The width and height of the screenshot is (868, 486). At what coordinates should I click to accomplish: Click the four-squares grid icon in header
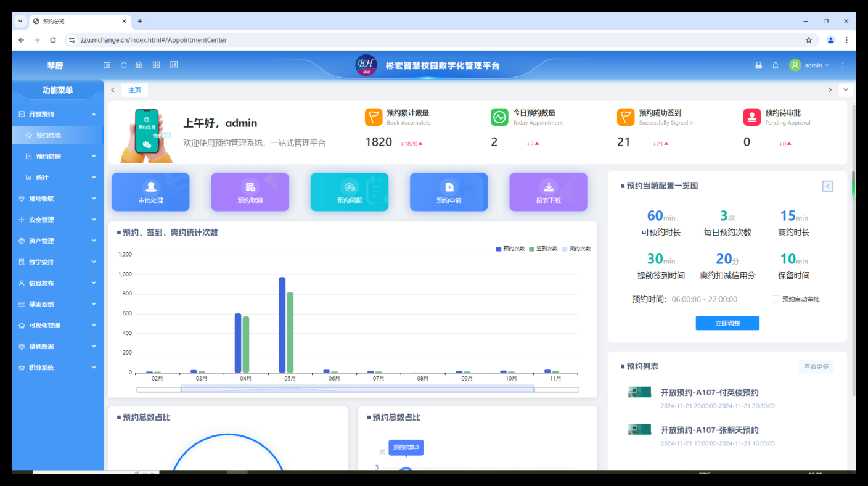point(157,65)
